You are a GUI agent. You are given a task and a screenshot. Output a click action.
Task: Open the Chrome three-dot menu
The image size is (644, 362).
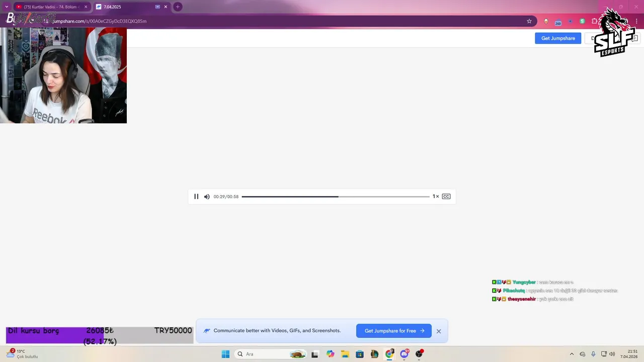(636, 21)
